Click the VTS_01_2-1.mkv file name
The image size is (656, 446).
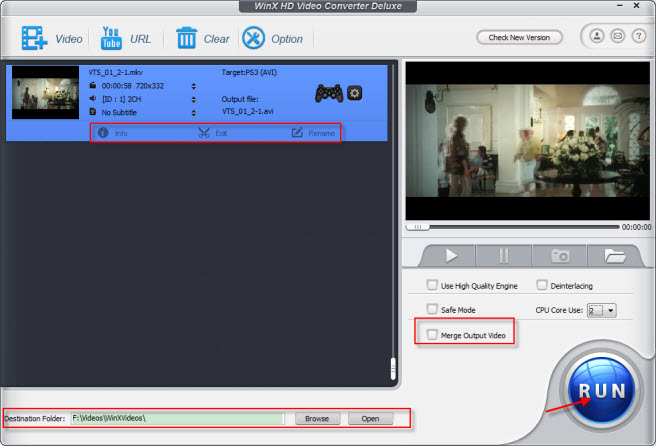point(115,72)
